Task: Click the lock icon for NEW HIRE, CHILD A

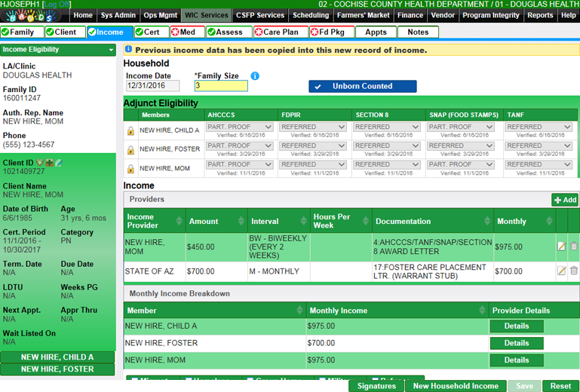Action: click(130, 131)
